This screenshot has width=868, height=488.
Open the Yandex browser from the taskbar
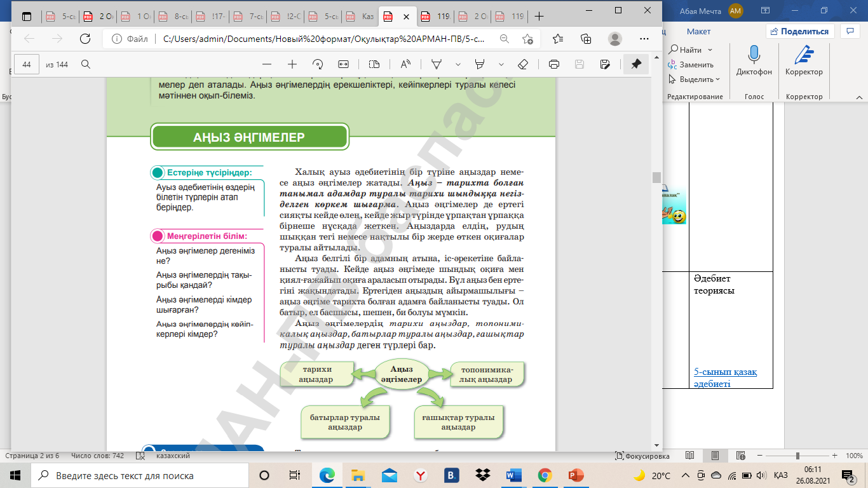(x=421, y=475)
